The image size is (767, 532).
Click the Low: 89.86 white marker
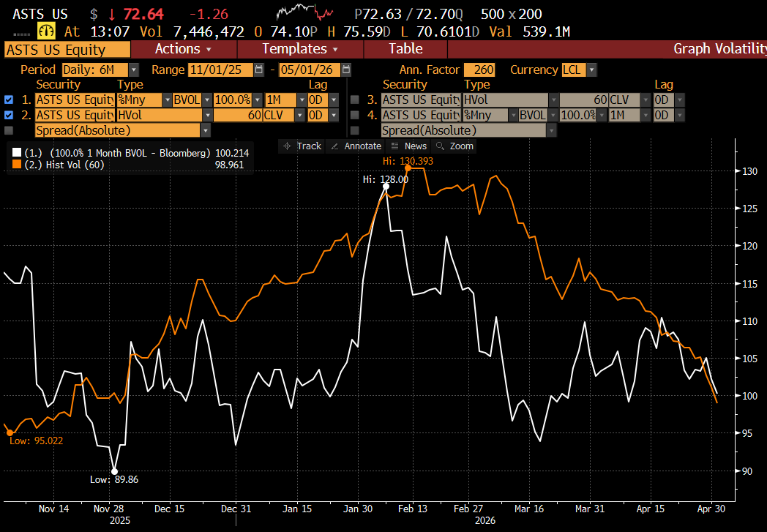[114, 471]
